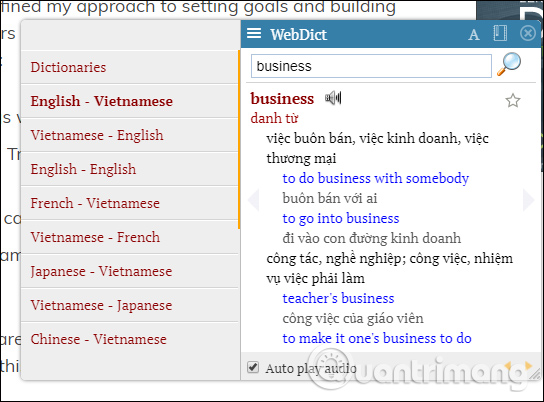The width and height of the screenshot is (544, 402).
Task: Click example 'teacher's business'
Action: pos(338,298)
